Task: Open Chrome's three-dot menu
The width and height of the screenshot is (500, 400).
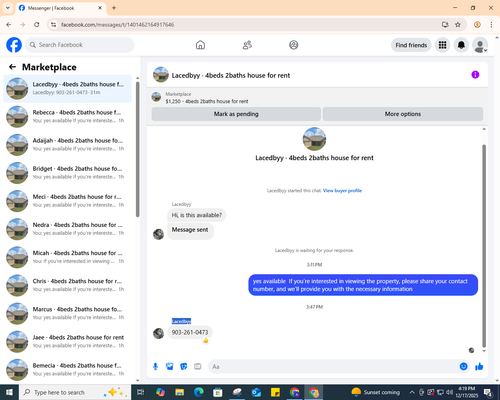Action: tap(491, 25)
